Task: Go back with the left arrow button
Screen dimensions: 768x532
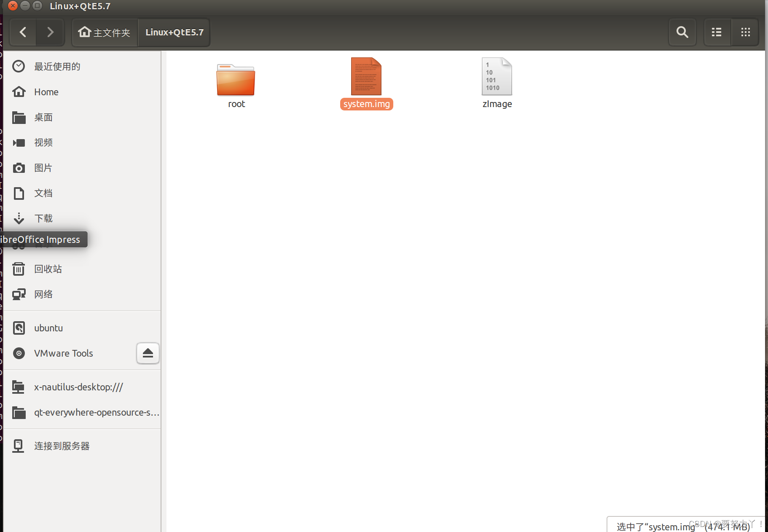Action: pos(23,32)
